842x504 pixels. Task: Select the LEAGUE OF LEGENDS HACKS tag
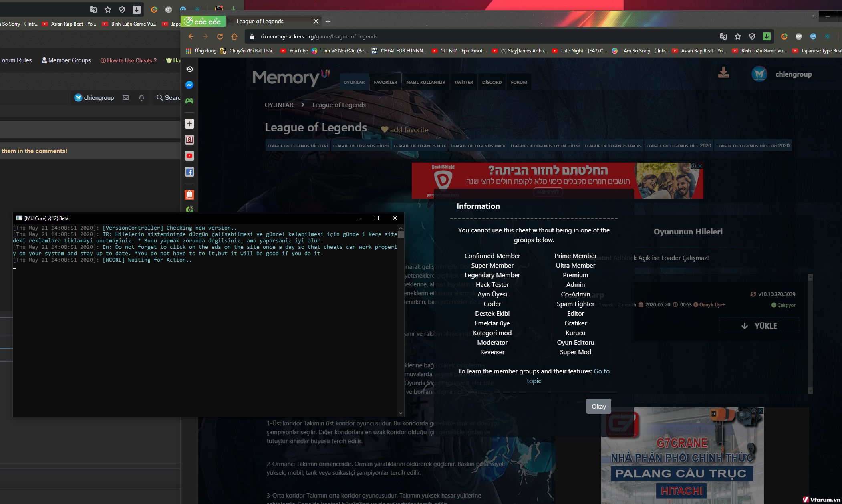[x=613, y=146]
